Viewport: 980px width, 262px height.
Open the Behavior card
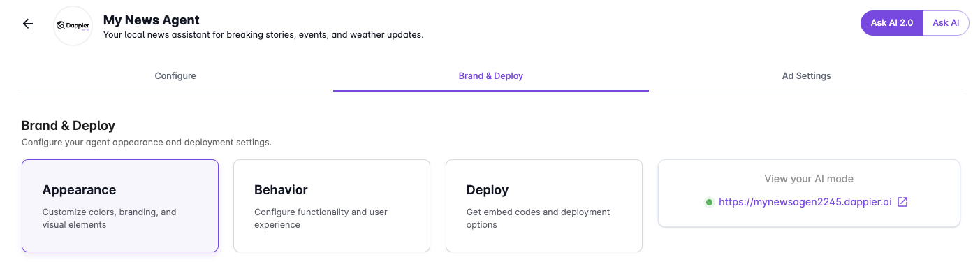[332, 205]
